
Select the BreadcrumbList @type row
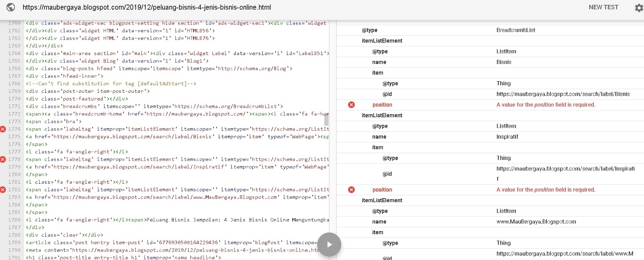coord(490,30)
